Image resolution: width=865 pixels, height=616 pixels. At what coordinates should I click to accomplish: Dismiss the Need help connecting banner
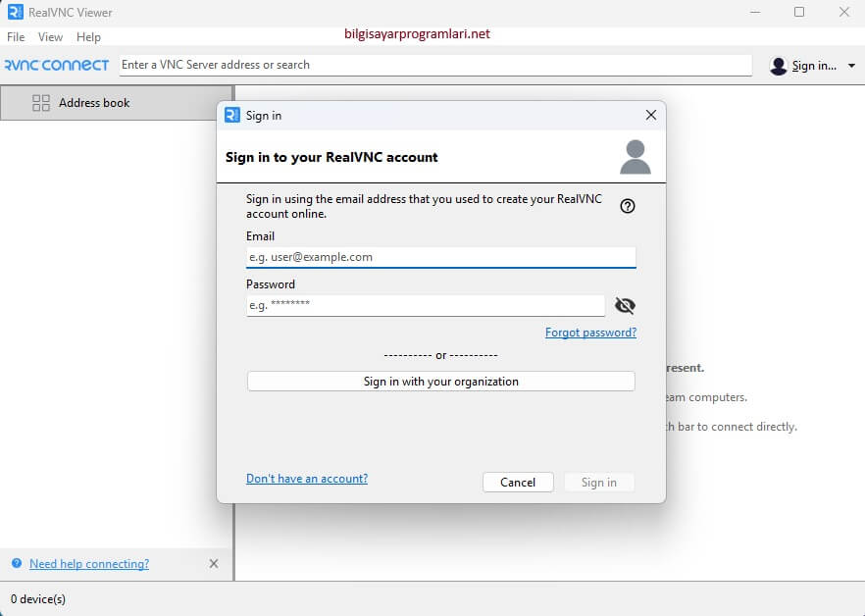214,563
